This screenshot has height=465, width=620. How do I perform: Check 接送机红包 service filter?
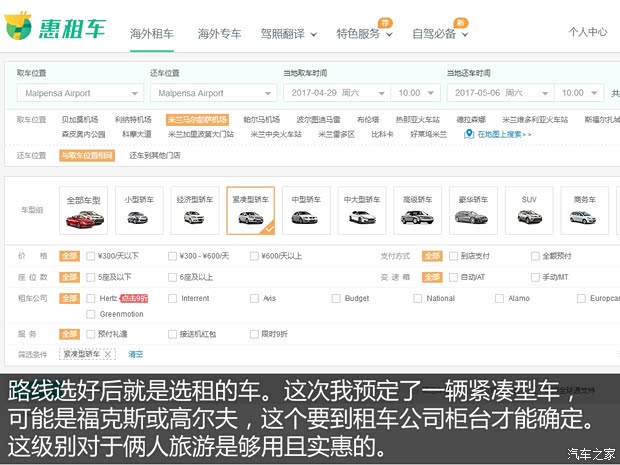click(x=172, y=334)
